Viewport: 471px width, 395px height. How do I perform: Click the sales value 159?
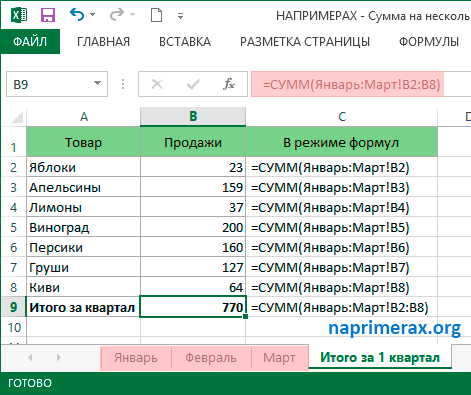pos(193,187)
